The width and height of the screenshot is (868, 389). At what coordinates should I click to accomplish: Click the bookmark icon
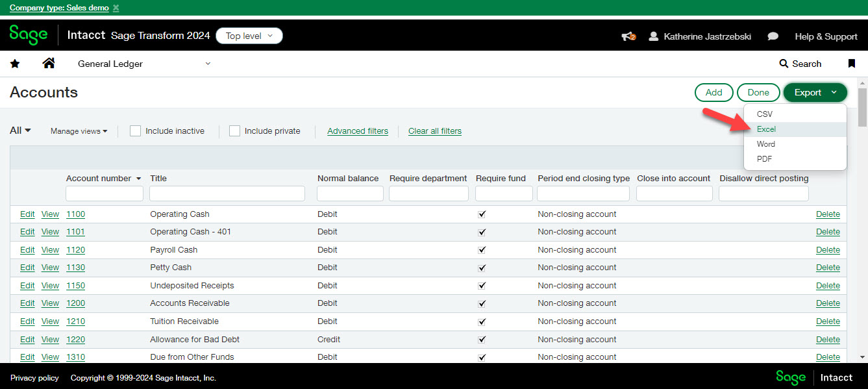click(852, 64)
